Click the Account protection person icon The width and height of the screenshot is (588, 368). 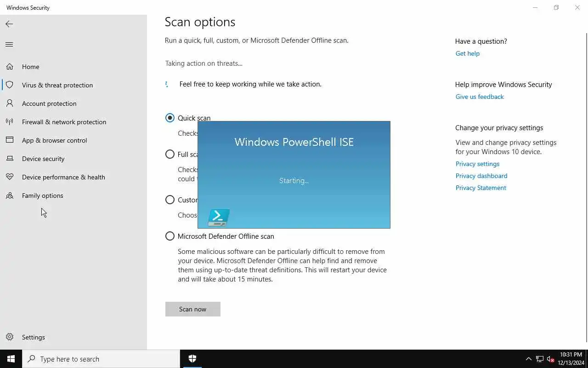10,103
